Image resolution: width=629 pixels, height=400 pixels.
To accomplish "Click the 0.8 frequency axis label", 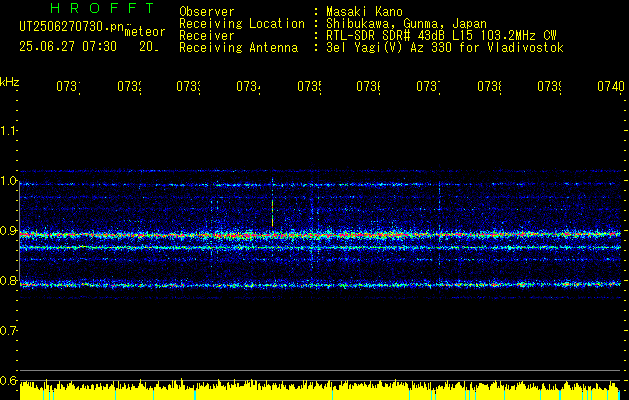I will pyautogui.click(x=8, y=280).
